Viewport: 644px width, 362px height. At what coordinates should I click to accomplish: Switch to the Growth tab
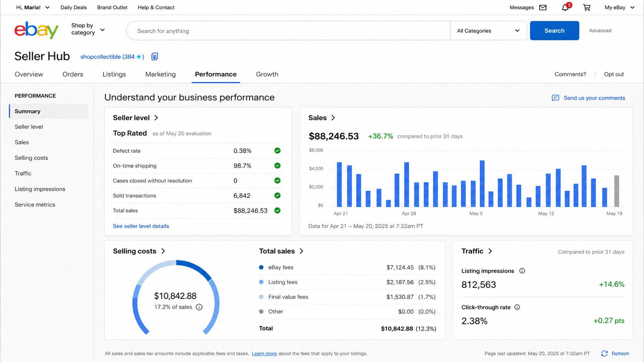[267, 74]
